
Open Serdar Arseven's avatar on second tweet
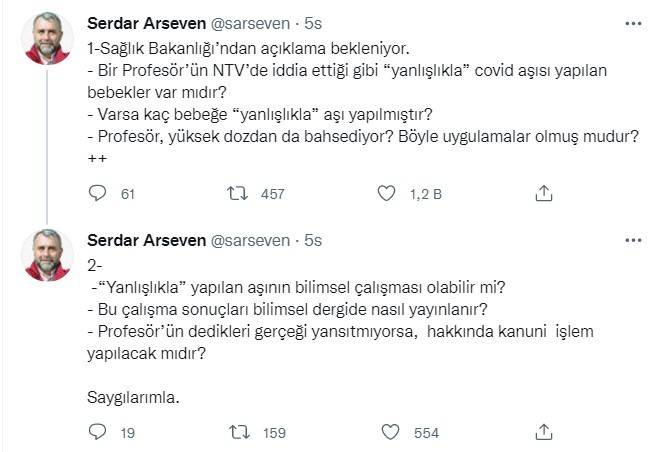pyautogui.click(x=46, y=256)
